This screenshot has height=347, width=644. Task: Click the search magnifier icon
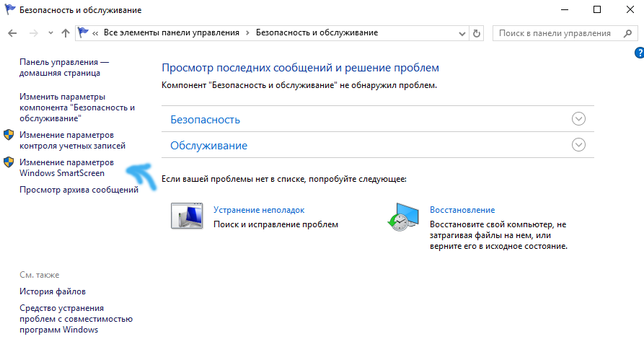tap(627, 33)
